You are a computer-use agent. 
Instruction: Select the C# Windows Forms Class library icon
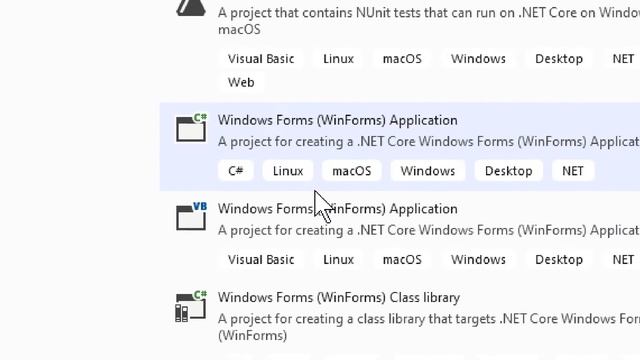pyautogui.click(x=191, y=307)
